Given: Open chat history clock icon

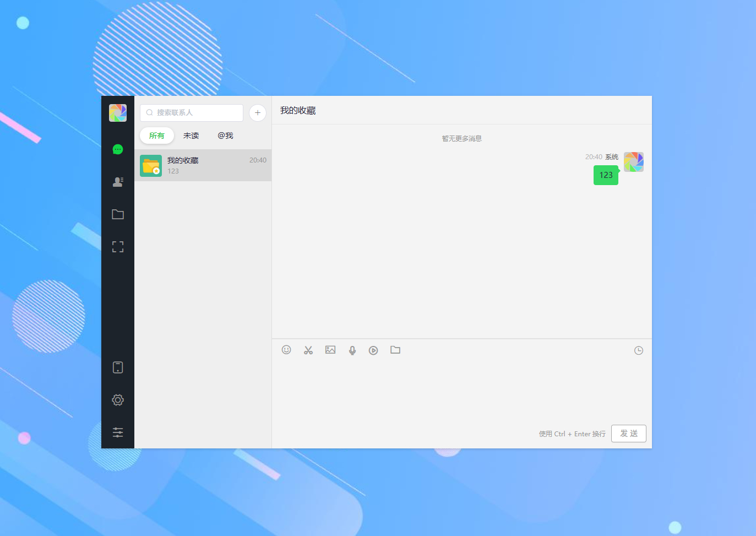Looking at the screenshot, I should [x=639, y=350].
